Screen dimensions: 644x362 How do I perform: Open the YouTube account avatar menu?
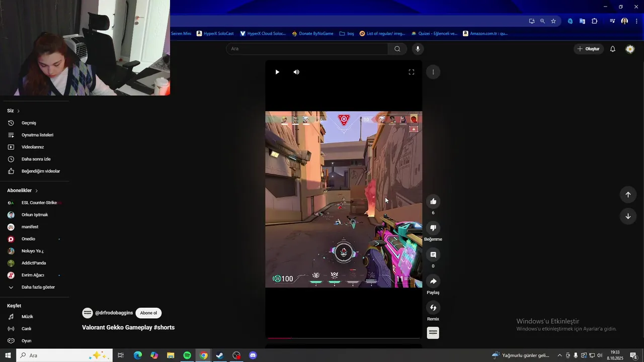630,49
